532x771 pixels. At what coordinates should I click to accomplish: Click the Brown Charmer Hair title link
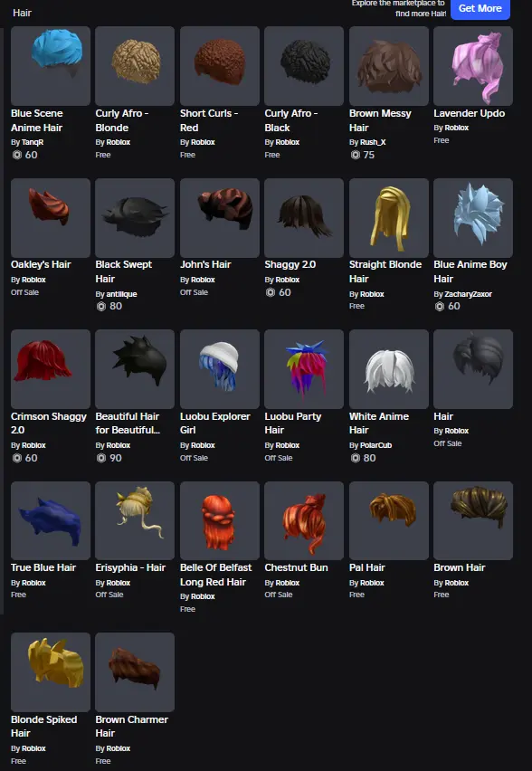point(132,726)
